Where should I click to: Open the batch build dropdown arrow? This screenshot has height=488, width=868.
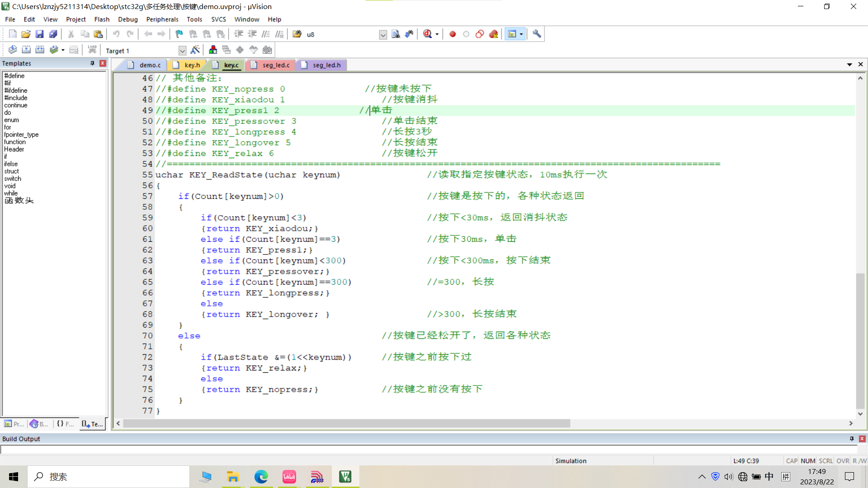(63, 50)
